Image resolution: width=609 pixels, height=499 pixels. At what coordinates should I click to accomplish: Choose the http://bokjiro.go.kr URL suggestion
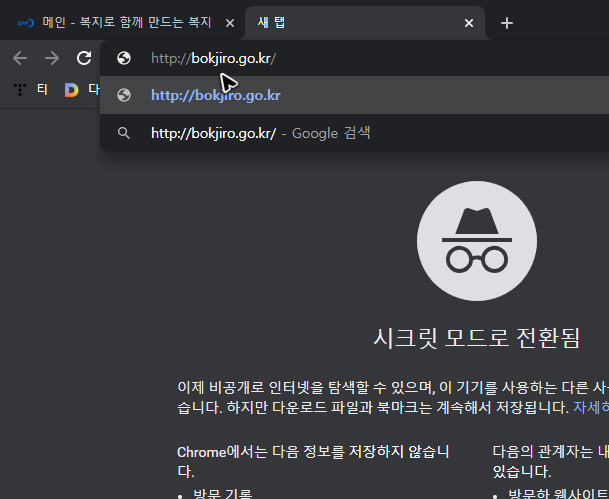[354, 95]
